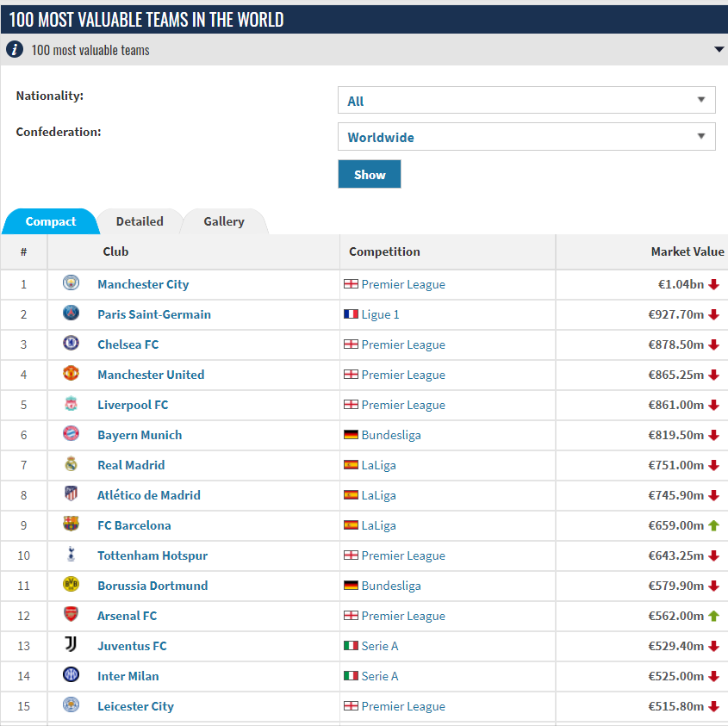Screen dimensions: 728x726
Task: Click the Bayern Munich club crest
Action: pos(71,433)
